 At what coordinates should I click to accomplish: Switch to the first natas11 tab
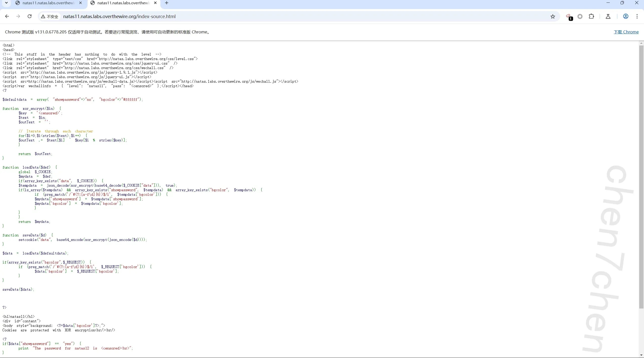click(48, 3)
